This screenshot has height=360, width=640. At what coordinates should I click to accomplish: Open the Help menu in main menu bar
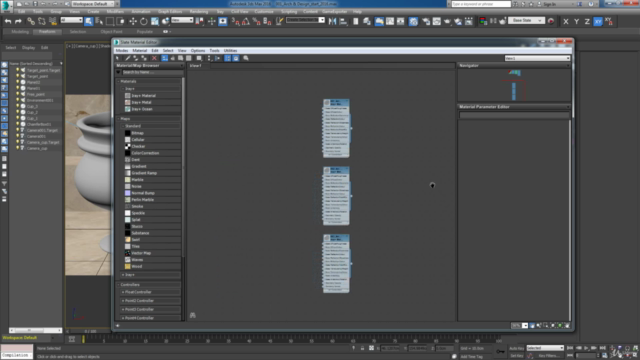point(358,12)
